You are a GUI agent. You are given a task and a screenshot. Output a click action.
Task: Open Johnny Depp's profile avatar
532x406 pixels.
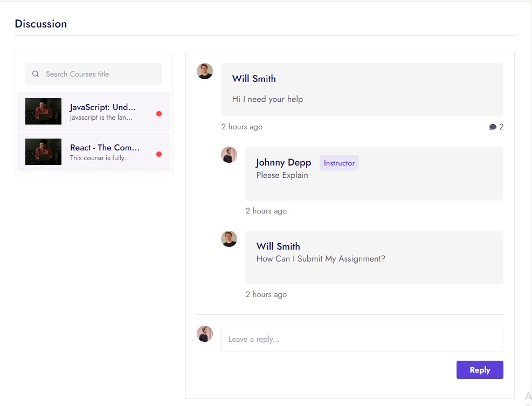pyautogui.click(x=229, y=155)
